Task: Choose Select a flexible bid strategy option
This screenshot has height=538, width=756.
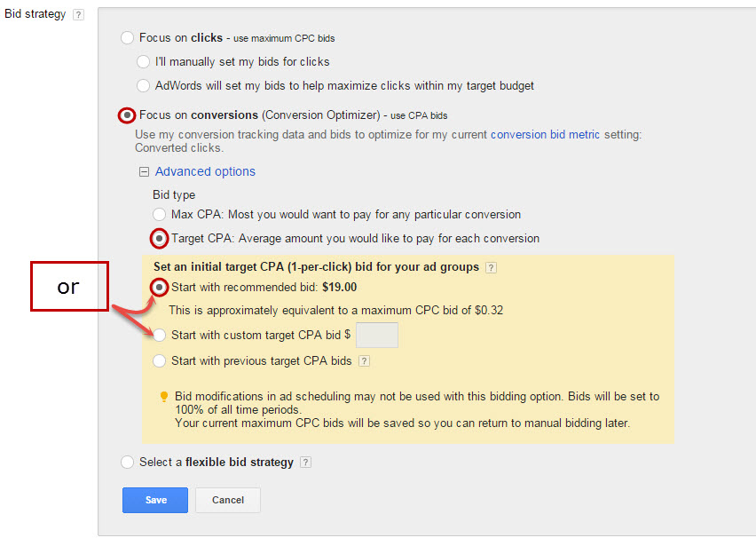Action: [129, 462]
